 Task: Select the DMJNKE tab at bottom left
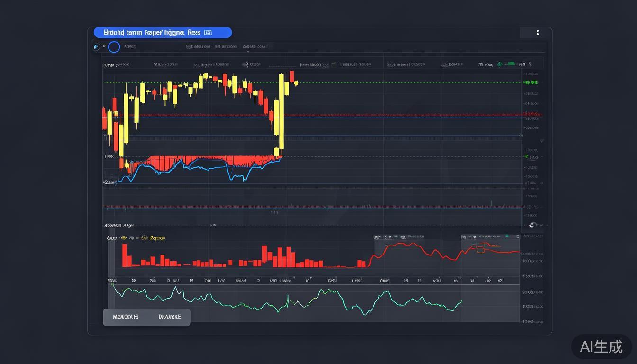169,317
